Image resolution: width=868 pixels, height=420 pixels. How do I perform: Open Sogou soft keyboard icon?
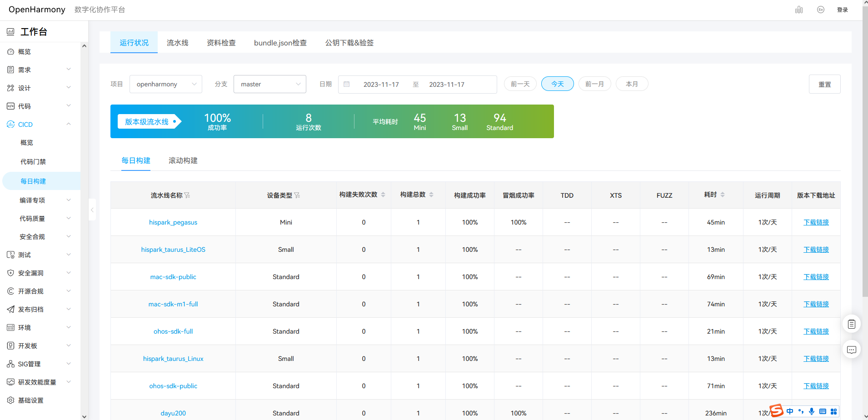tap(823, 411)
